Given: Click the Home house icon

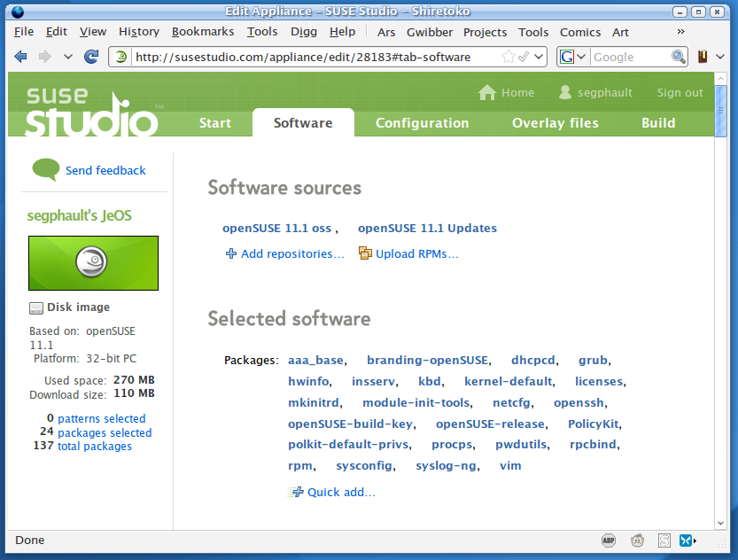Looking at the screenshot, I should click(487, 92).
